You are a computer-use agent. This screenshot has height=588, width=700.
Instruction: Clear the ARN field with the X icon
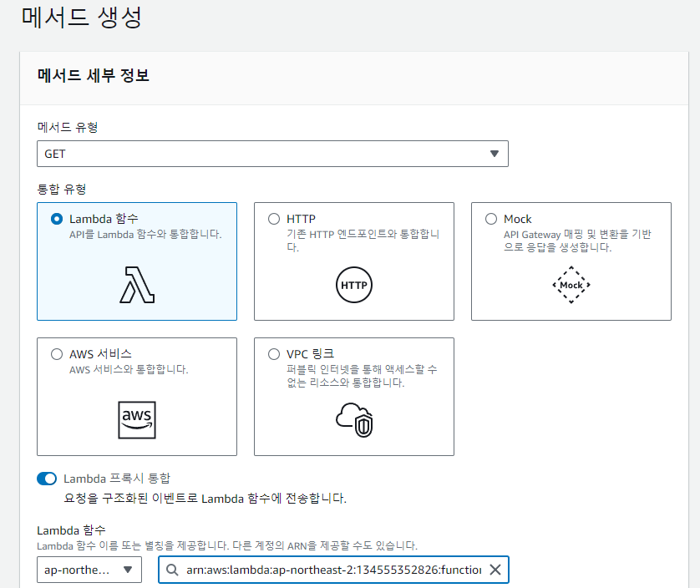click(495, 569)
